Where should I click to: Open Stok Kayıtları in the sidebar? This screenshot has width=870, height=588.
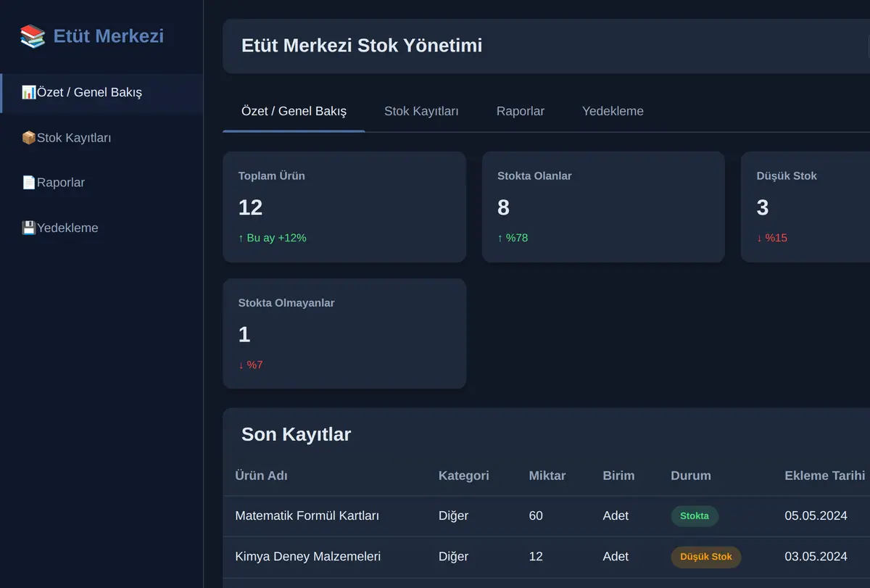point(101,138)
